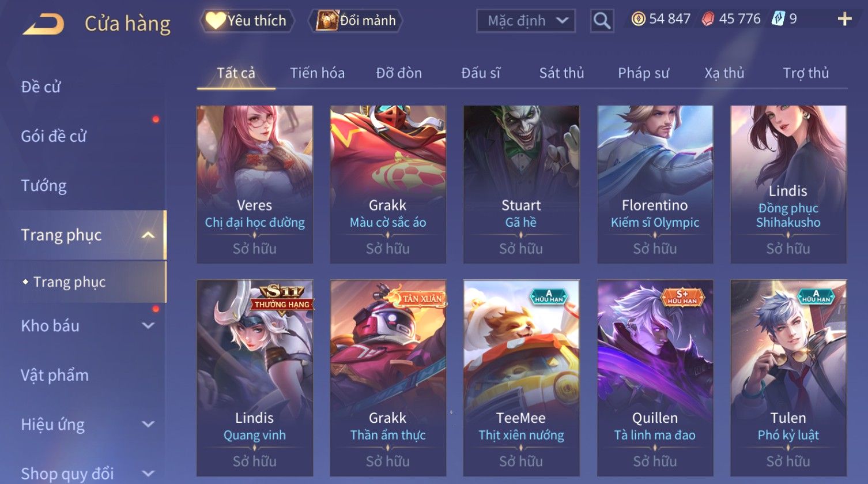
Task: Tap the plus icon to add currency
Action: [x=844, y=19]
